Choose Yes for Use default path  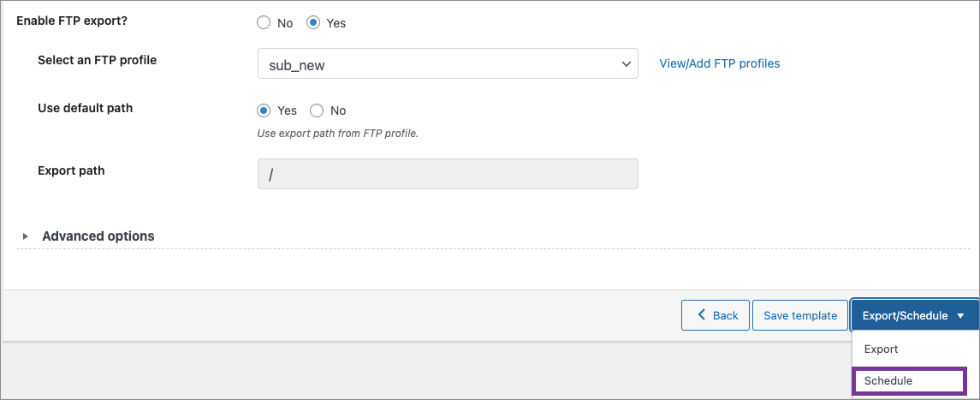click(x=264, y=110)
